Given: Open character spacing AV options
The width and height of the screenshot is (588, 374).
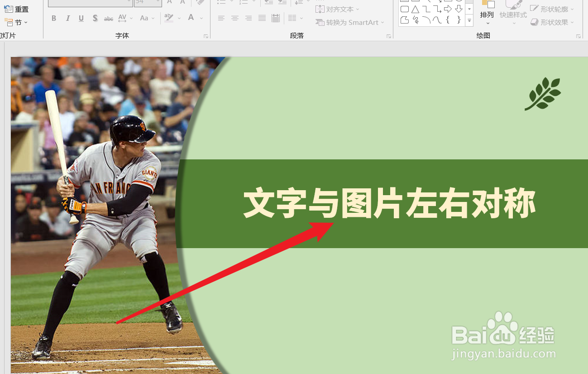Looking at the screenshot, I should 125,18.
